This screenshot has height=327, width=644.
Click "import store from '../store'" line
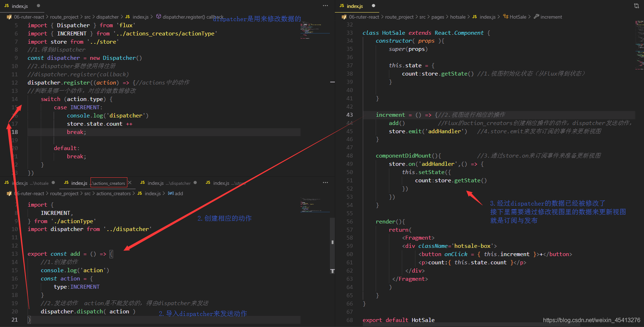tap(73, 42)
